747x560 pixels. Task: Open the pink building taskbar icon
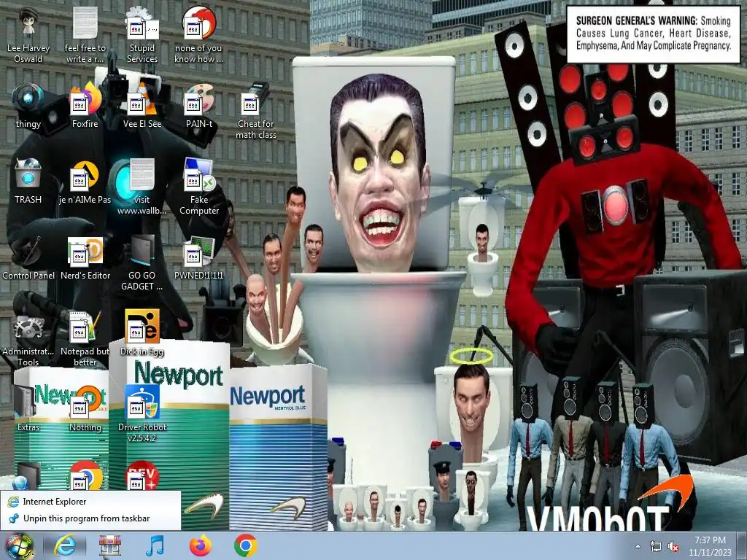pos(109,546)
